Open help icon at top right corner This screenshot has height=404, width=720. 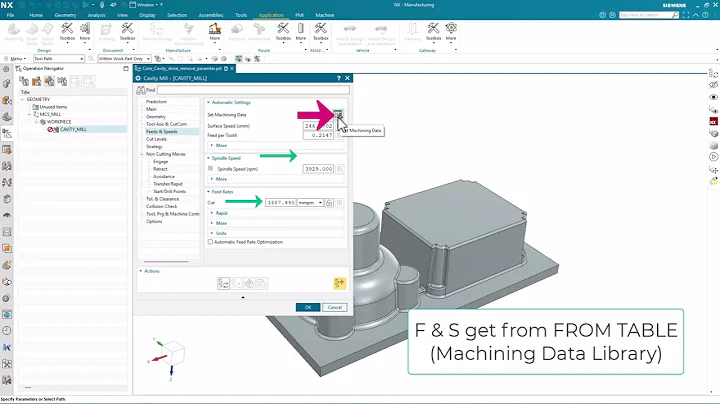pos(705,15)
